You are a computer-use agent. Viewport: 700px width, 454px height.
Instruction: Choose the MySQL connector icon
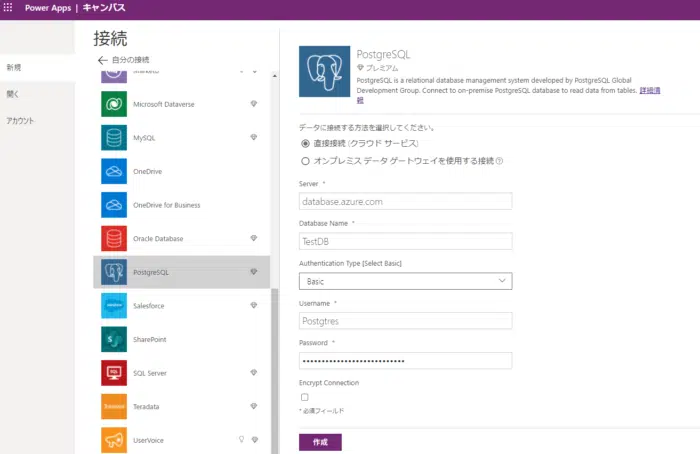pyautogui.click(x=114, y=137)
